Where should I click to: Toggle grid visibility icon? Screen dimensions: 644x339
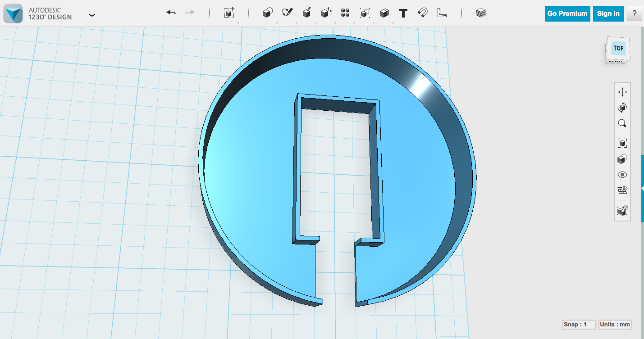pos(622,190)
